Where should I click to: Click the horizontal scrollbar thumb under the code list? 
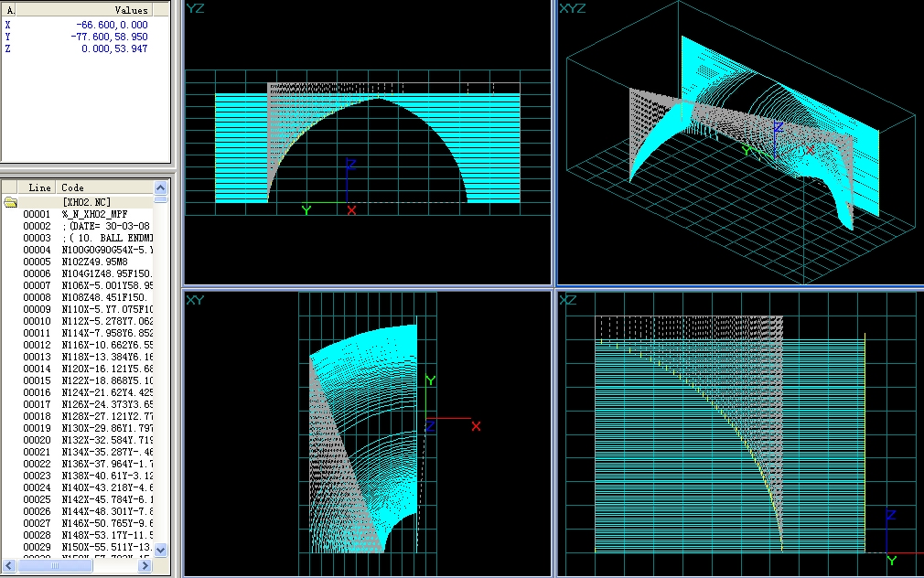(54, 565)
